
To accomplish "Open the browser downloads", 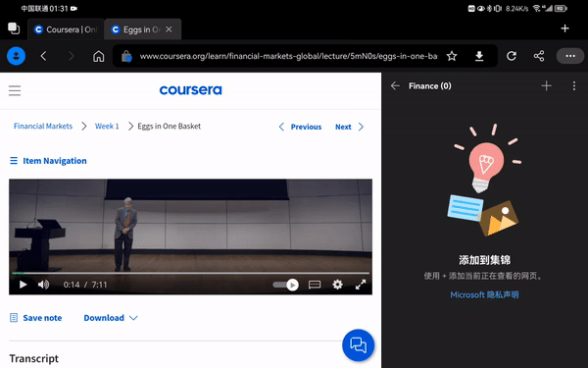I will coord(479,56).
